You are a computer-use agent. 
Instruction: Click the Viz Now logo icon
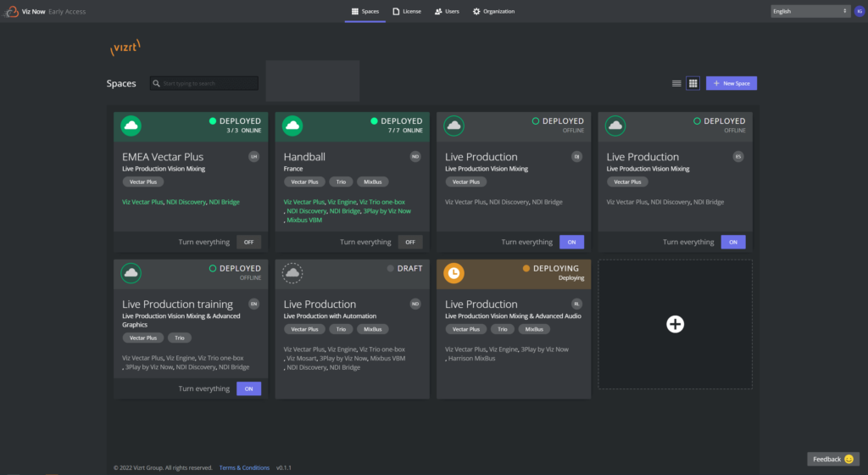[x=11, y=11]
